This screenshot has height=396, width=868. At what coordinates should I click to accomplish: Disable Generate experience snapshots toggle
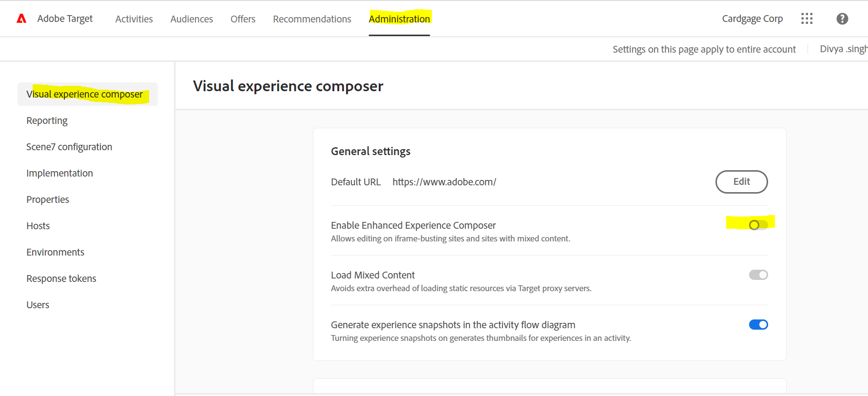tap(758, 325)
